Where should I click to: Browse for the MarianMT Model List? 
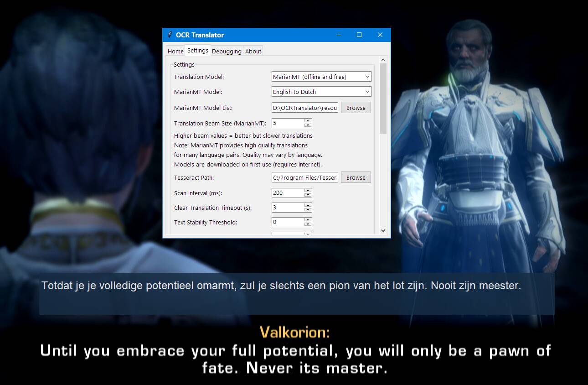coord(356,108)
